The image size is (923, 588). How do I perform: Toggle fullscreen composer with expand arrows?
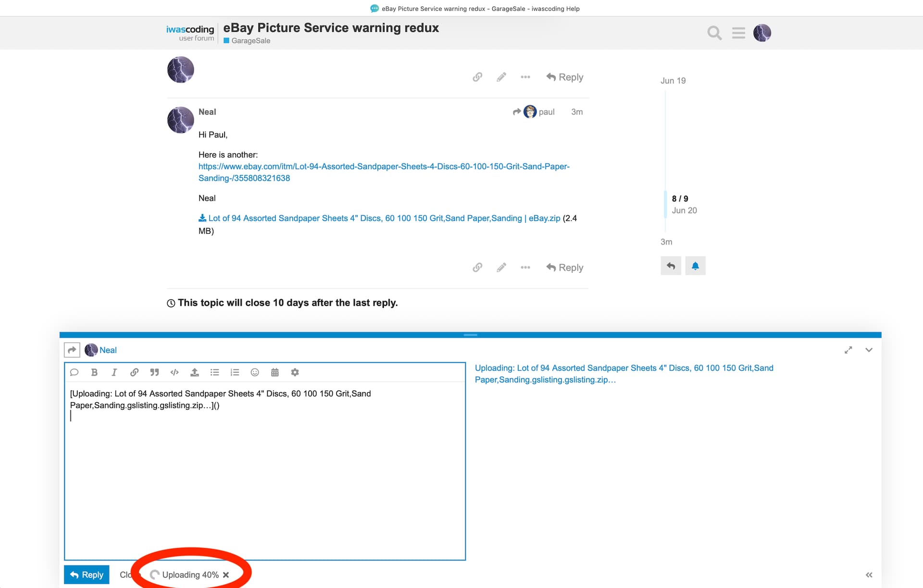coord(848,350)
